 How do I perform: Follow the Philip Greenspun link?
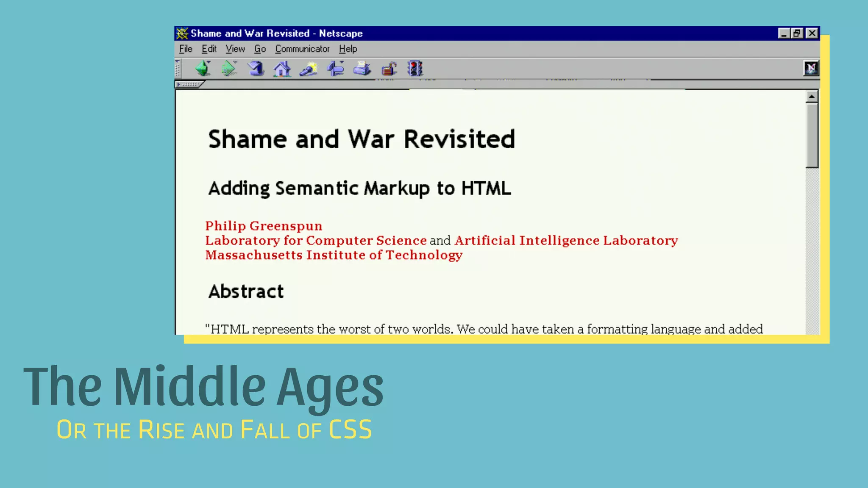click(264, 226)
